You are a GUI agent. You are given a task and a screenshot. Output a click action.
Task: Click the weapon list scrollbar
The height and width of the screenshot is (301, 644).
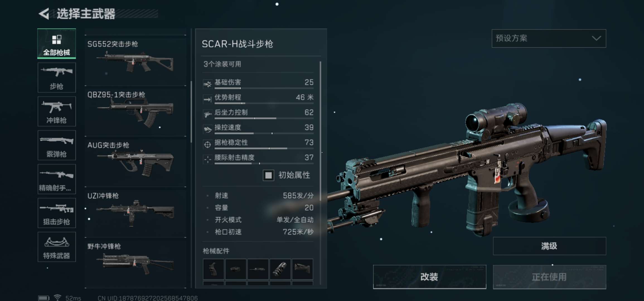[191, 111]
